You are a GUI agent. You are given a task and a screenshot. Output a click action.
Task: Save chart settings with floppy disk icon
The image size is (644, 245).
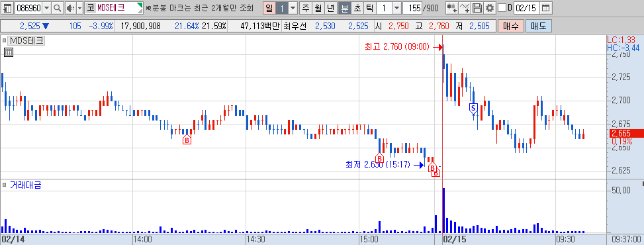477,8
